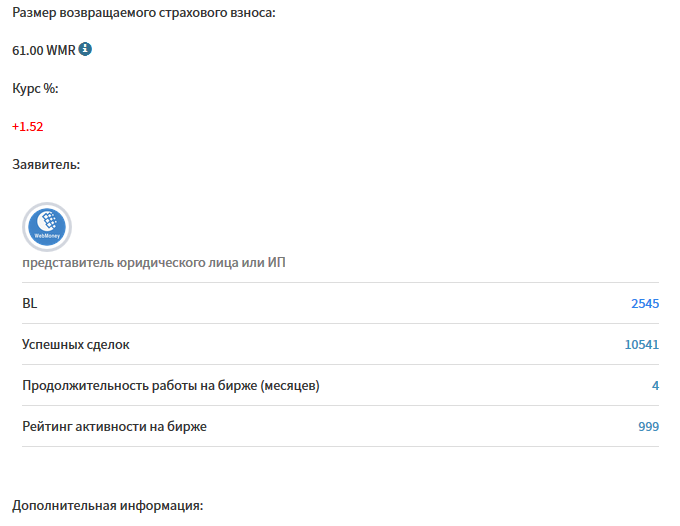
Task: Click the 'Курс %:' label
Action: click(x=35, y=88)
